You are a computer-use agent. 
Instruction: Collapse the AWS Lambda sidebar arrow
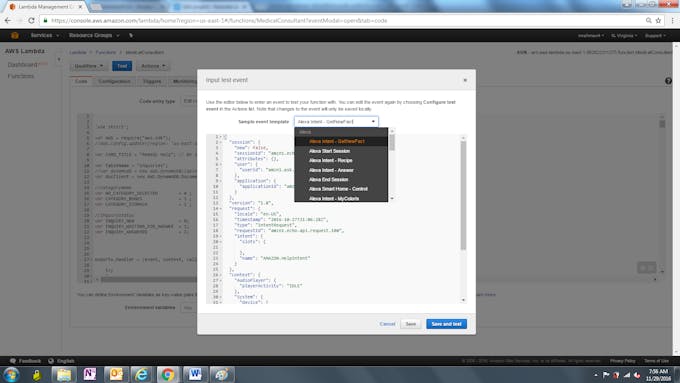(x=59, y=59)
